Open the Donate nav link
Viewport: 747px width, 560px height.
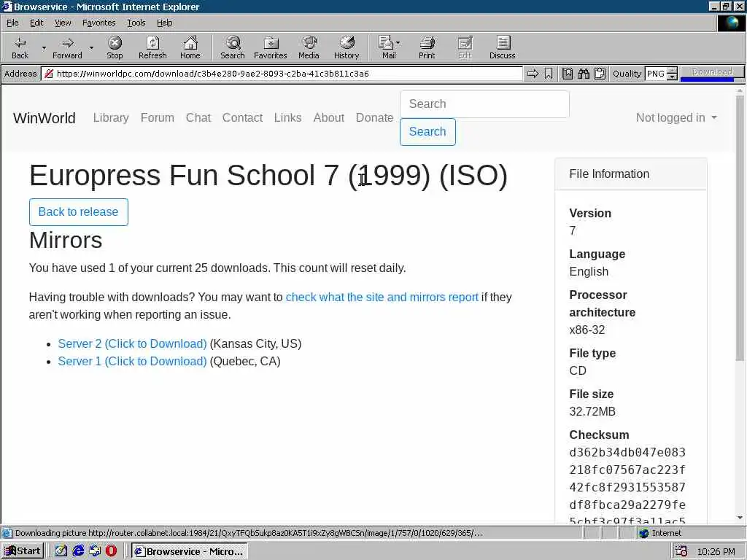(374, 117)
